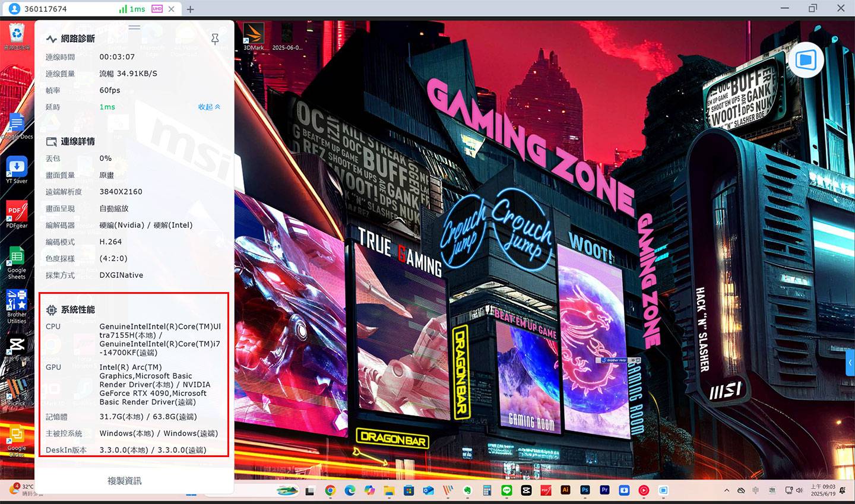Open File Explorer in the taskbar
This screenshot has width=855, height=504.
pos(389,490)
